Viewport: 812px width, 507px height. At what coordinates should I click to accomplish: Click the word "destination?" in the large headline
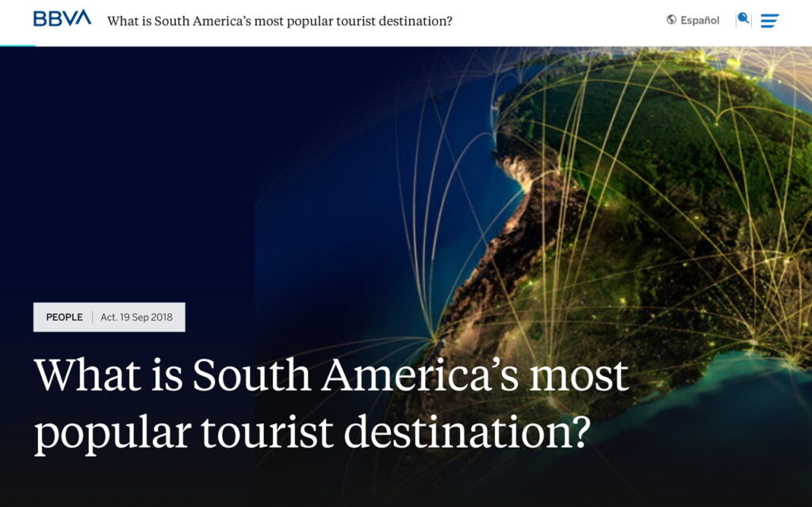point(467,430)
